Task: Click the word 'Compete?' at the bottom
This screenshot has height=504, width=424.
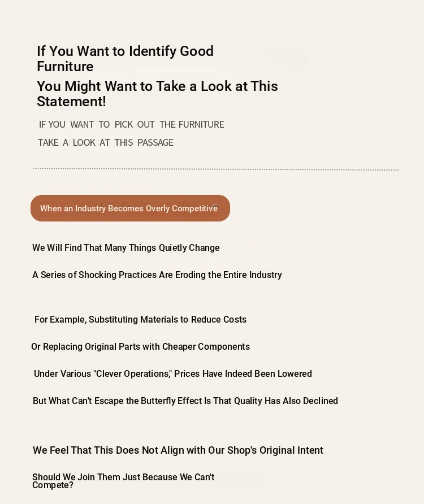Action: pyautogui.click(x=53, y=485)
